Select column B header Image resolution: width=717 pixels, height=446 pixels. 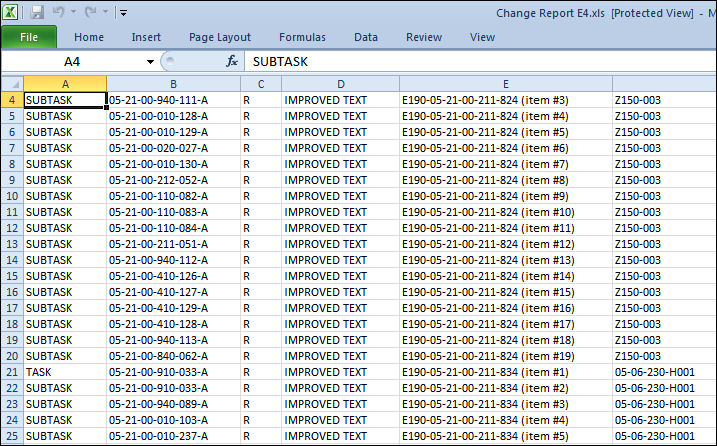173,84
